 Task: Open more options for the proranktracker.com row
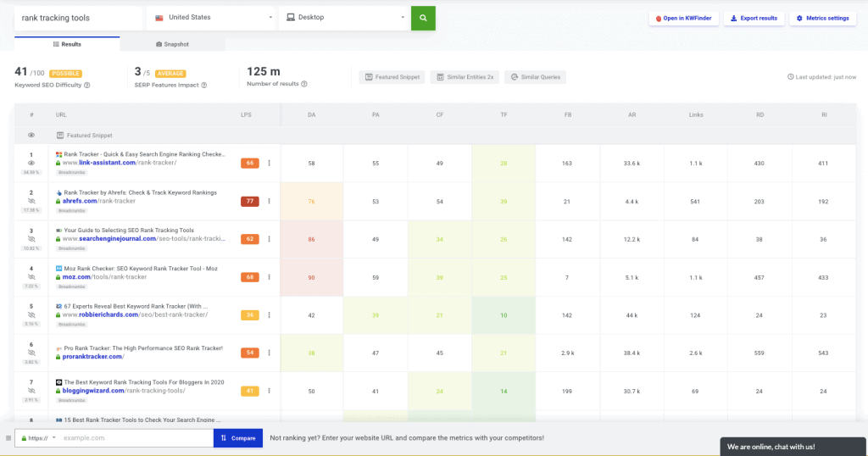click(269, 353)
